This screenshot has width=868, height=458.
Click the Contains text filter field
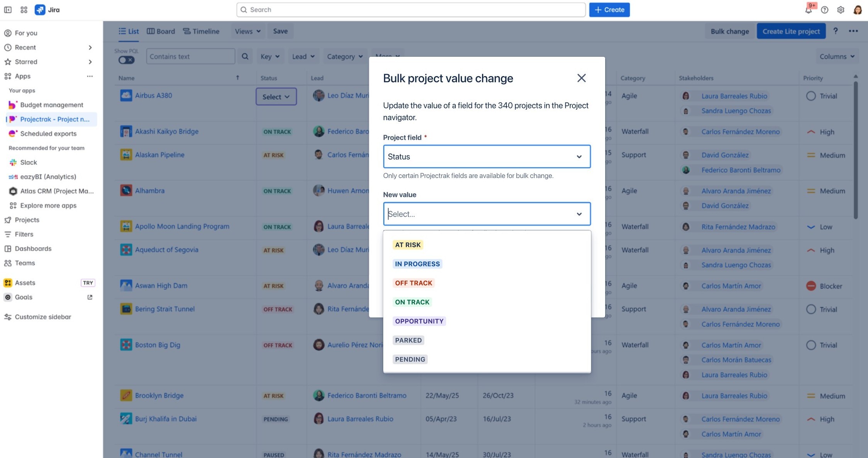click(x=191, y=56)
